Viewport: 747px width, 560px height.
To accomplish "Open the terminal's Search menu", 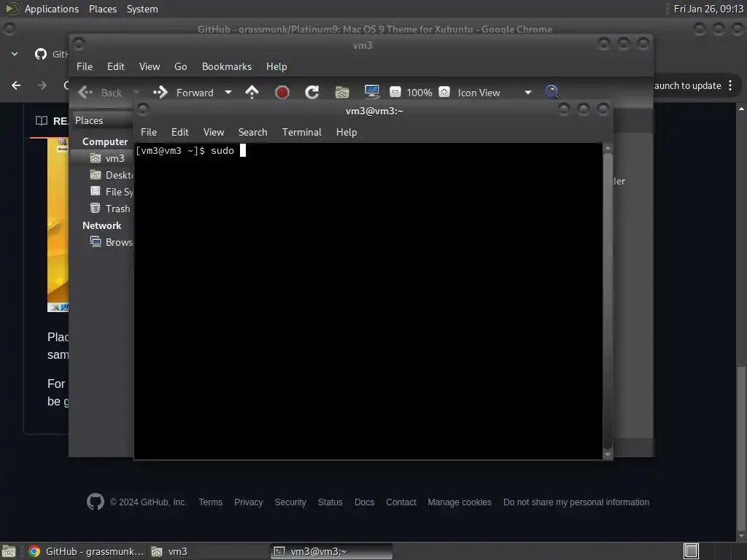I will [x=252, y=132].
